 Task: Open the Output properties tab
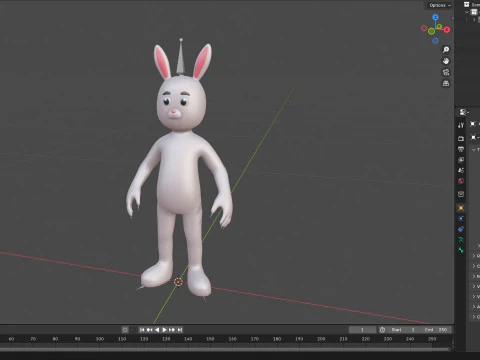point(461,149)
